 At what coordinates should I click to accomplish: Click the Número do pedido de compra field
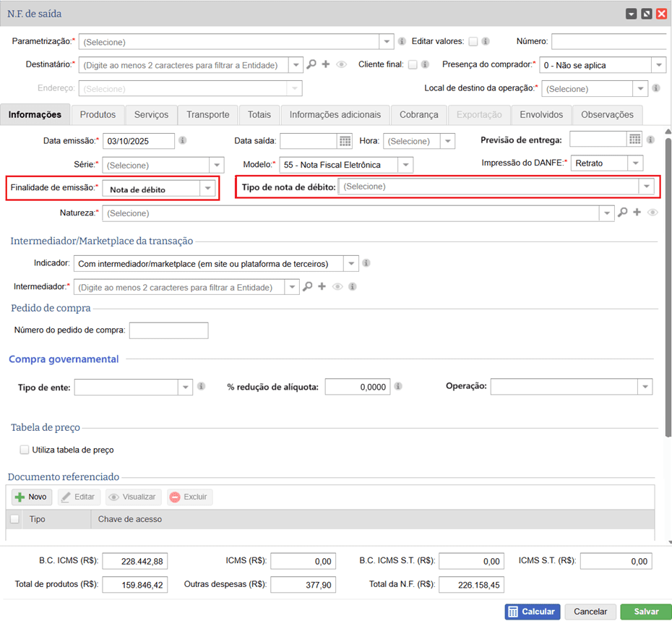click(x=168, y=330)
